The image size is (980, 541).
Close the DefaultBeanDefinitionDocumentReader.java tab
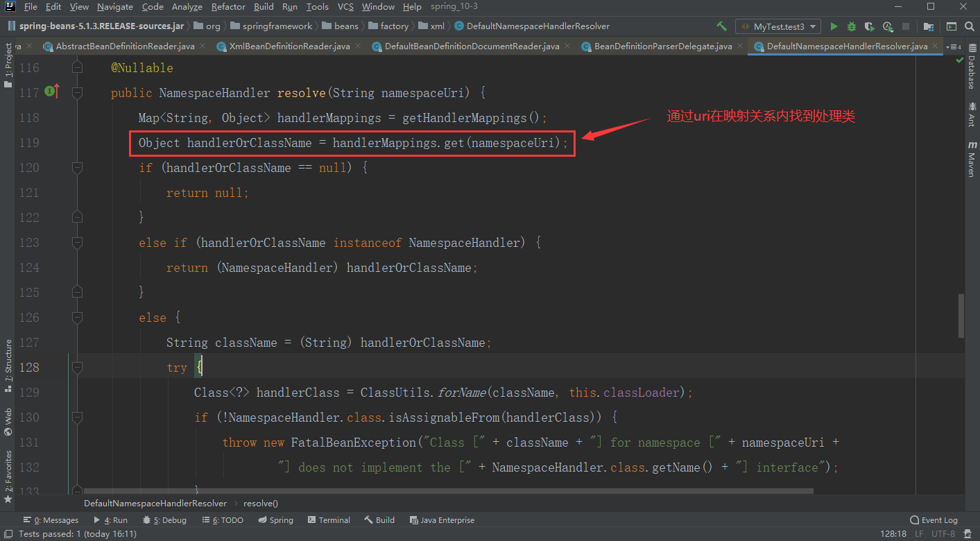point(566,46)
